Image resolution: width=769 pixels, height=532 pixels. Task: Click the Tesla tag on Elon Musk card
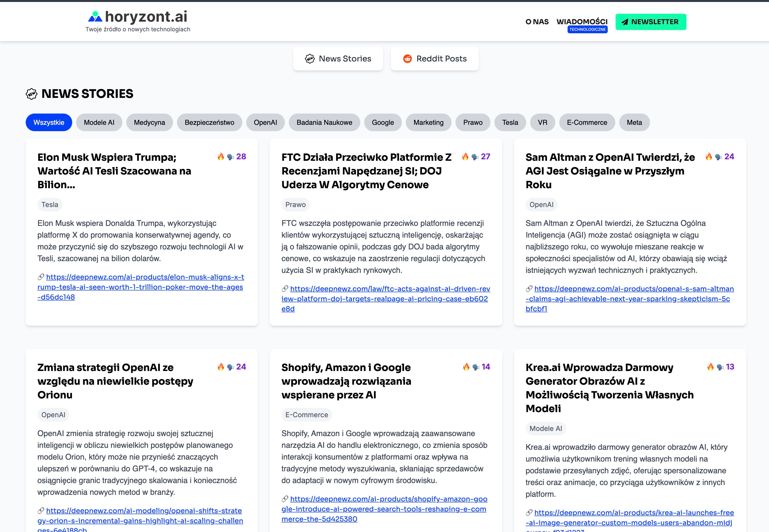(50, 205)
